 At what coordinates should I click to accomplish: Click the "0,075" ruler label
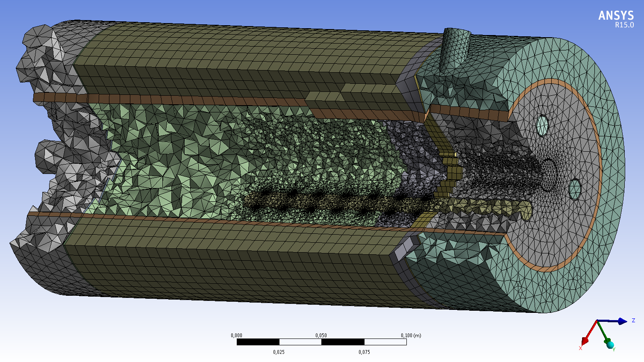pos(364,352)
